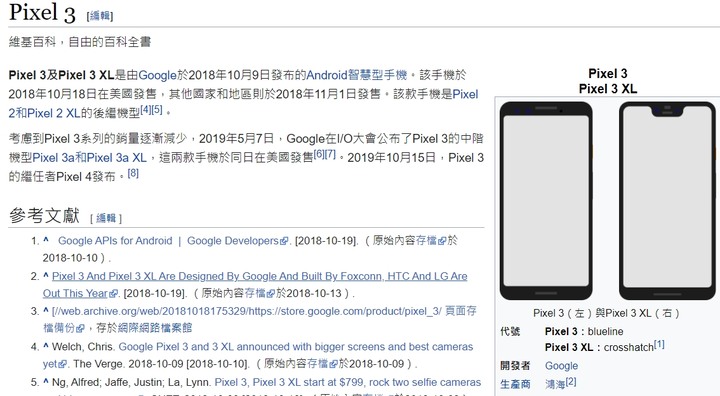
Task: Select the infobox title Pixel 3 XL
Action: pos(608,89)
